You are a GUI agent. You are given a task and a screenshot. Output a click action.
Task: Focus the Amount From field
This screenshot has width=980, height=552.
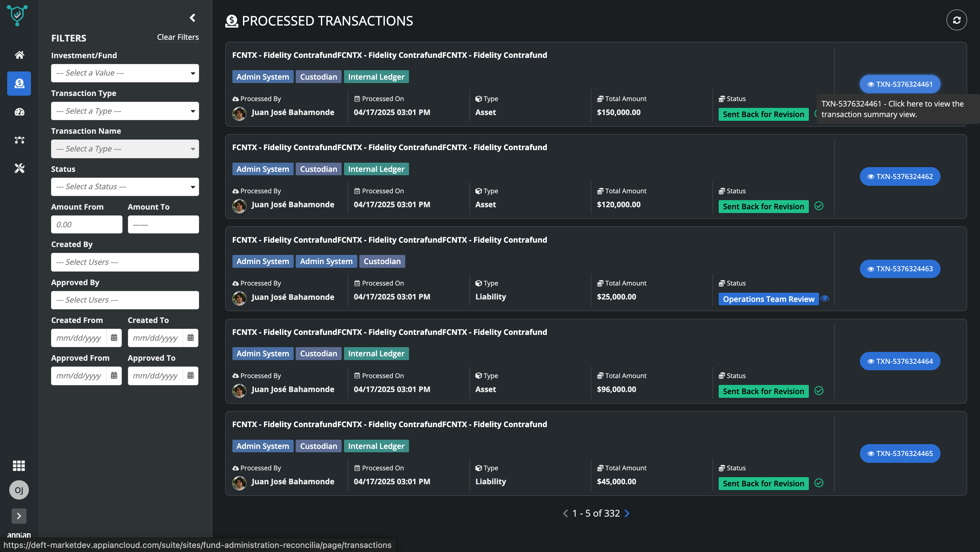(87, 225)
